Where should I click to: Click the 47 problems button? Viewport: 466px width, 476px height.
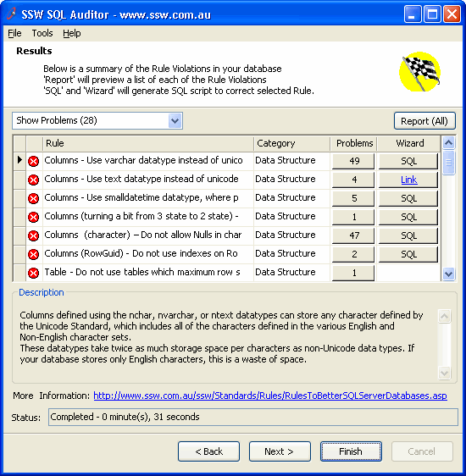(x=353, y=235)
